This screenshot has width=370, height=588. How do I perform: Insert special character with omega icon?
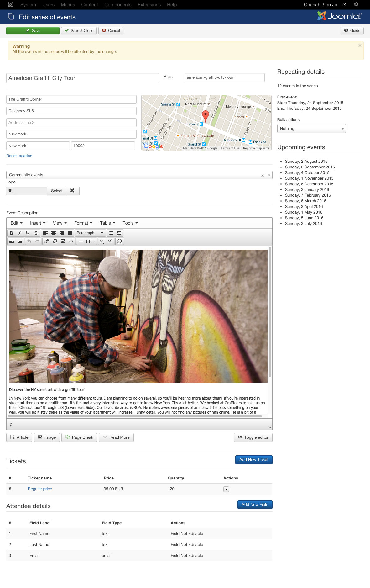(x=120, y=241)
